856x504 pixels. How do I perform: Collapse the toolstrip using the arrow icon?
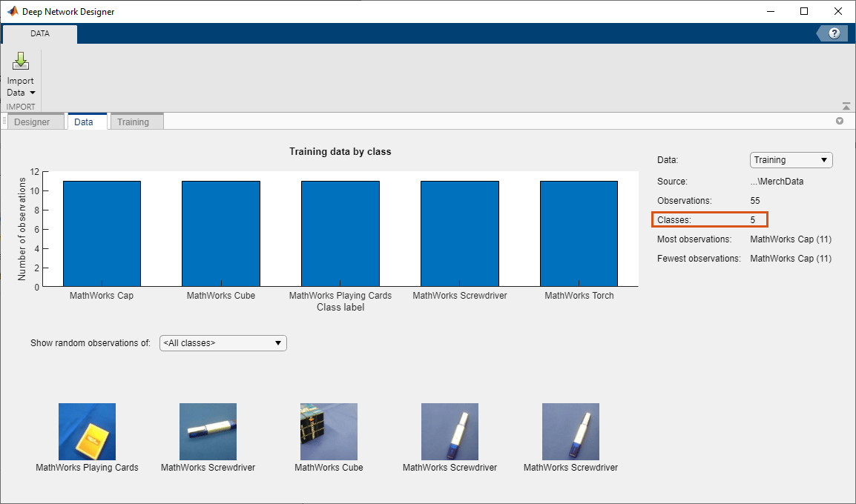pyautogui.click(x=846, y=106)
